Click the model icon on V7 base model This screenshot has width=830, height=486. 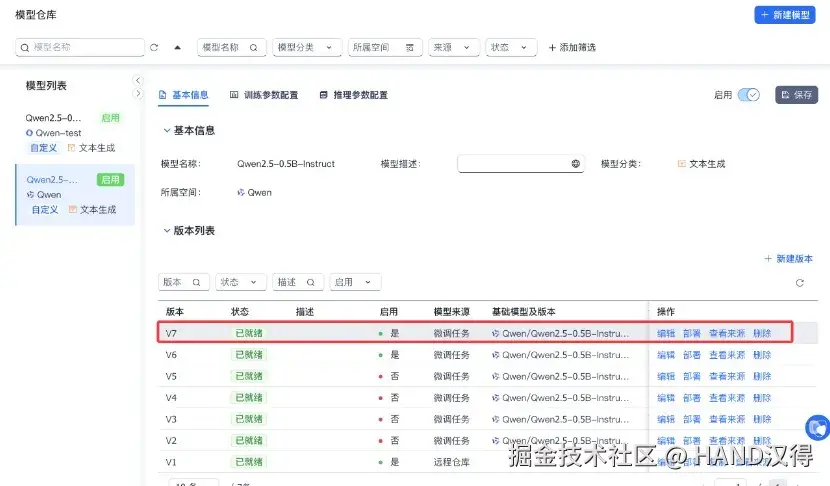pyautogui.click(x=495, y=333)
